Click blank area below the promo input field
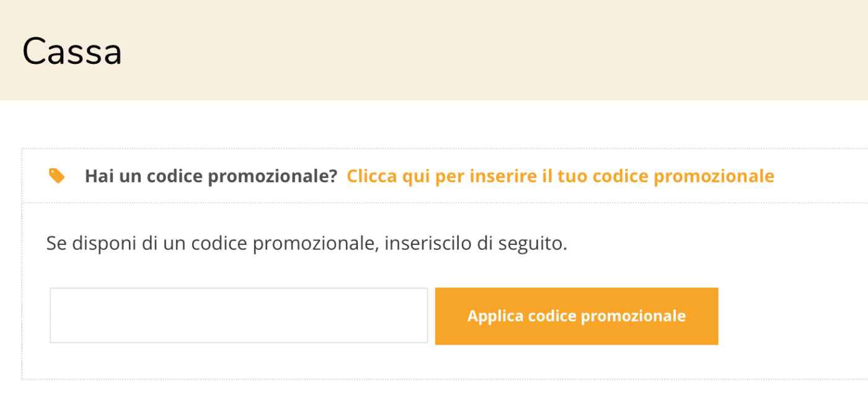The height and width of the screenshot is (413, 868). [x=239, y=361]
